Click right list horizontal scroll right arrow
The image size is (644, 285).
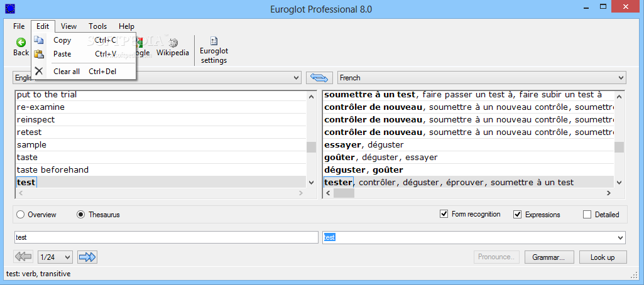609,193
